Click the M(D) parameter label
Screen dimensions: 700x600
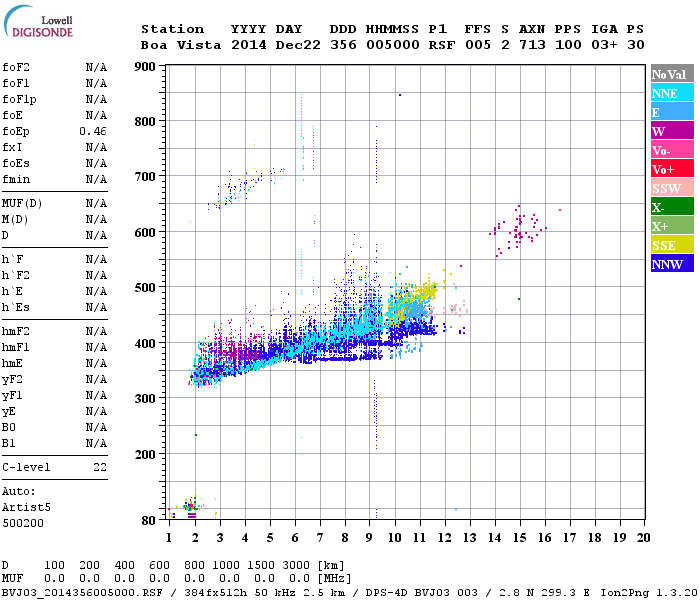point(15,219)
